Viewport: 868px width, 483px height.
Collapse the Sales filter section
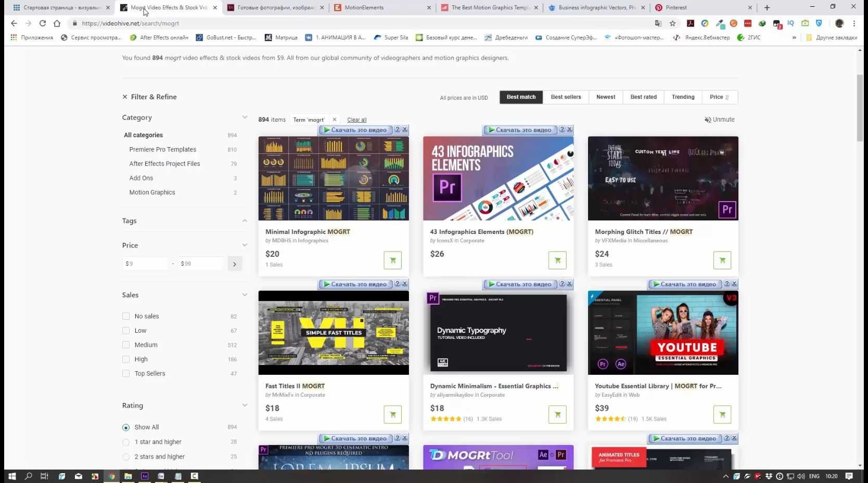pyautogui.click(x=245, y=295)
